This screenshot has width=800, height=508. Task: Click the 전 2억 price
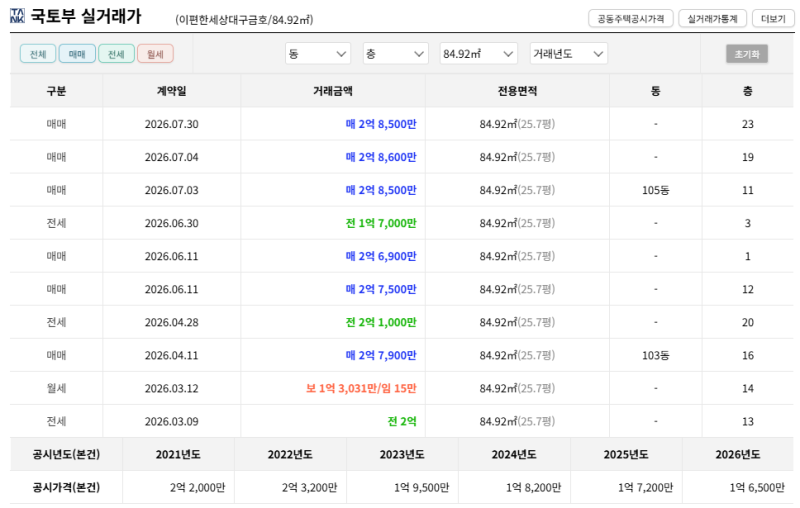(x=402, y=422)
